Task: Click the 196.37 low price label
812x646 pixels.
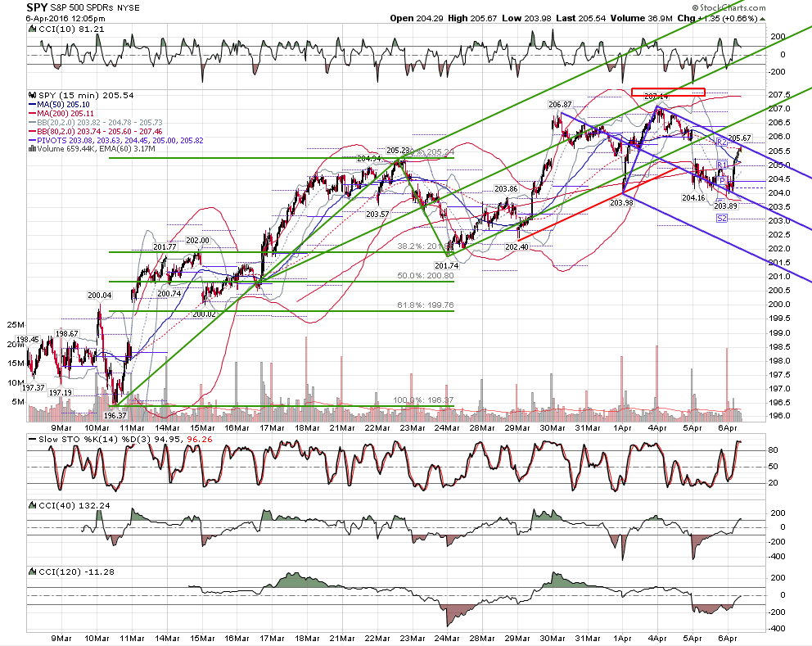Action: click(x=115, y=415)
